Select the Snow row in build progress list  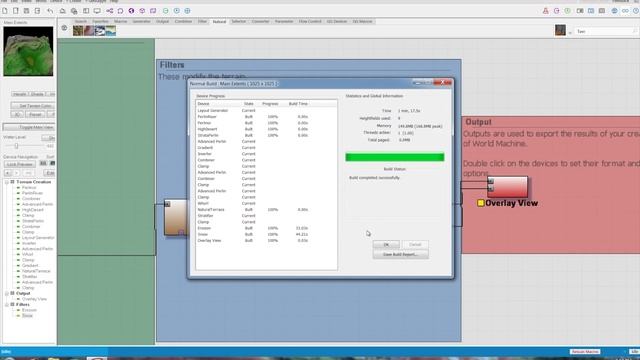266,234
